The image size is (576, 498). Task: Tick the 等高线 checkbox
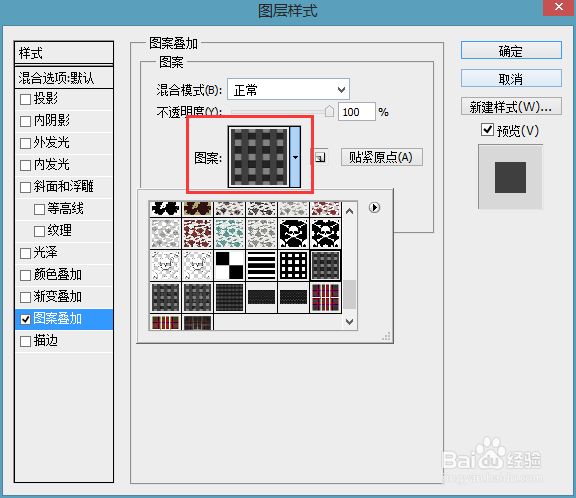pyautogui.click(x=39, y=209)
